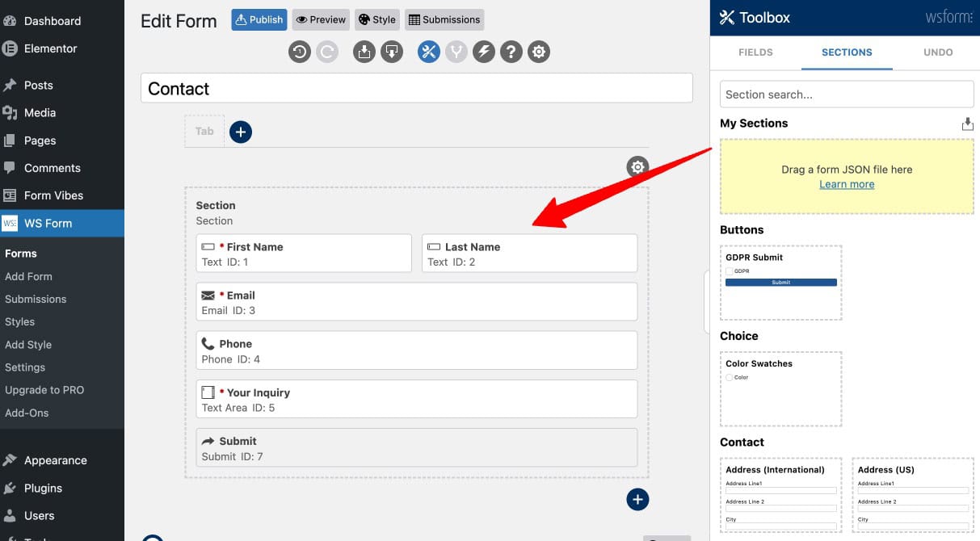Click the Appearance brush icon in the sidebar

(10, 460)
